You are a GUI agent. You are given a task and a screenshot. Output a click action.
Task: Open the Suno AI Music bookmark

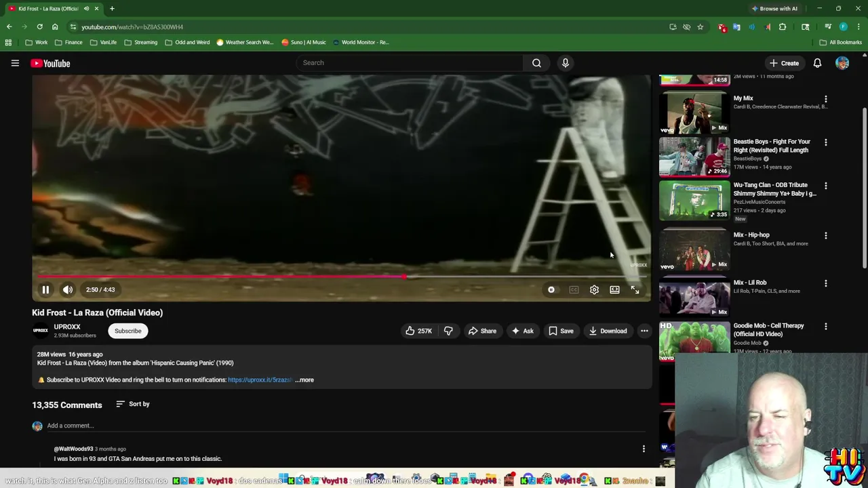(x=303, y=42)
